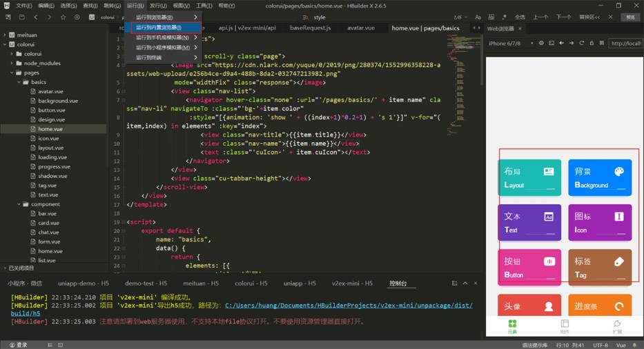Open the iPhone 6/7/8 device dropdown
This screenshot has height=349, width=644.
coord(511,43)
